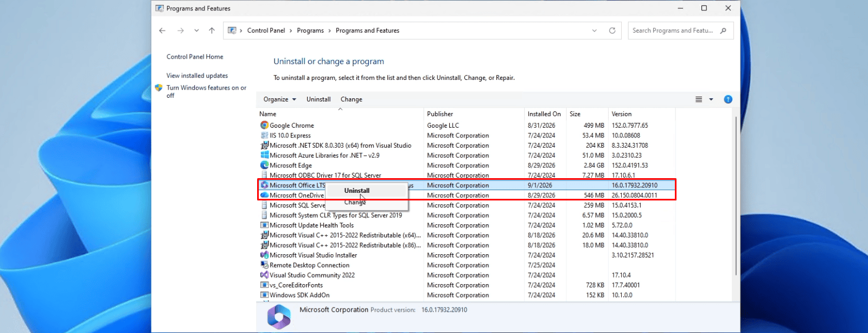Click version 17.10.4 of Visual Studio Community
868x333 pixels.
[x=621, y=275]
